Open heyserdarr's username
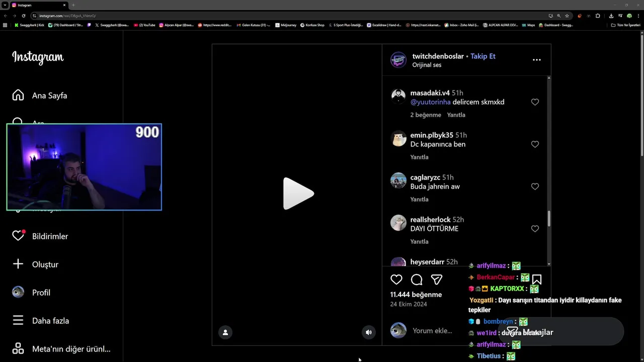The width and height of the screenshot is (644, 362). point(427,262)
